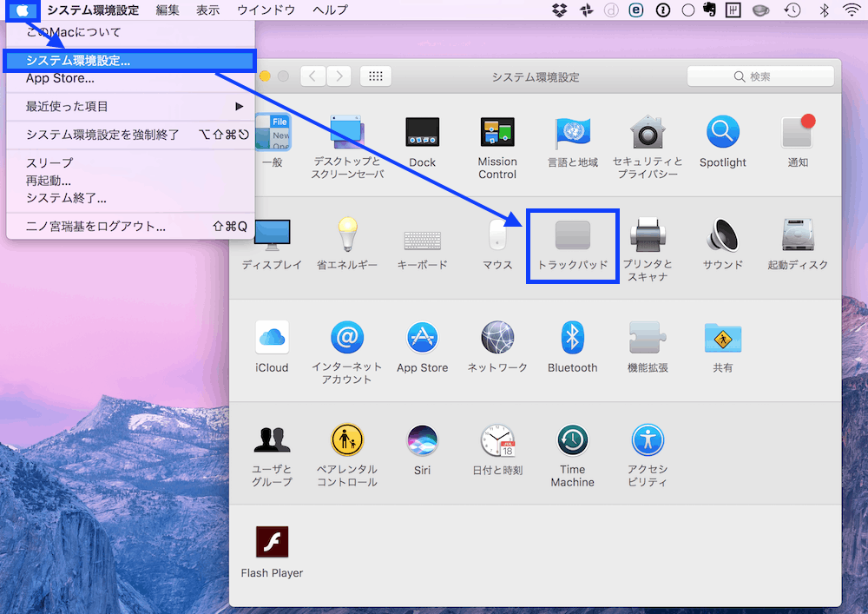Open the Siri preference pane
The height and width of the screenshot is (614, 868).
(423, 450)
